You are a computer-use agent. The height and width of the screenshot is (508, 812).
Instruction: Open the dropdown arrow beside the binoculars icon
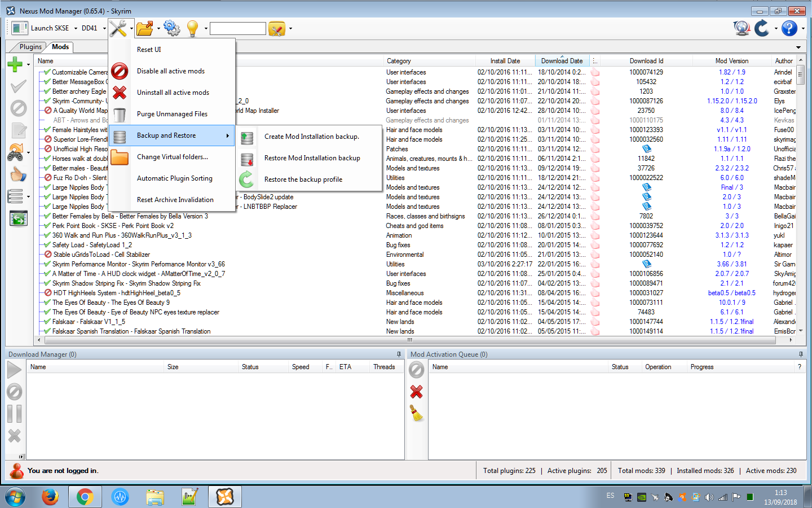point(28,152)
